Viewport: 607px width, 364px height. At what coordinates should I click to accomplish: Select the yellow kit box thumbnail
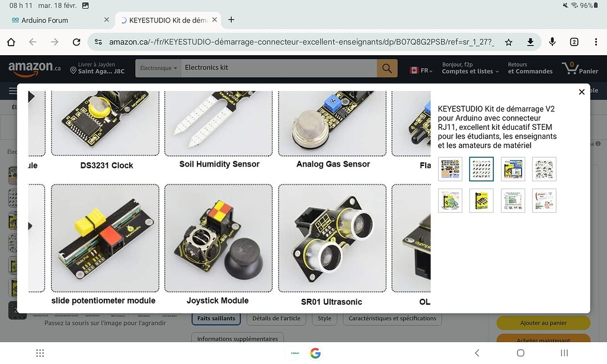click(481, 200)
